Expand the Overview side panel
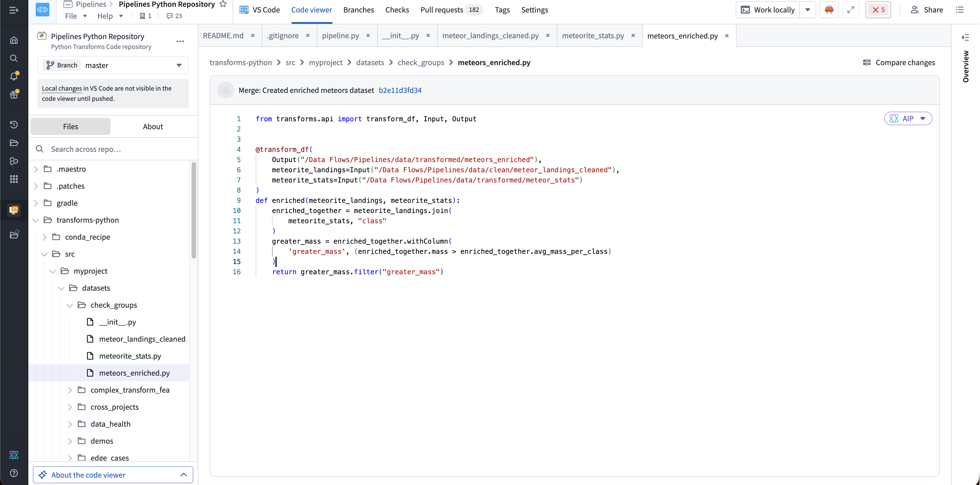The width and height of the screenshot is (980, 485). tap(966, 37)
